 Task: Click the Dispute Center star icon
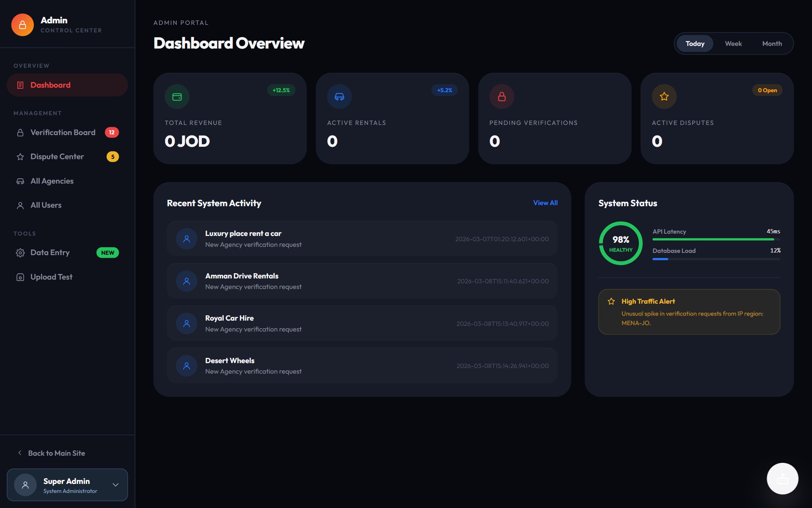click(20, 157)
